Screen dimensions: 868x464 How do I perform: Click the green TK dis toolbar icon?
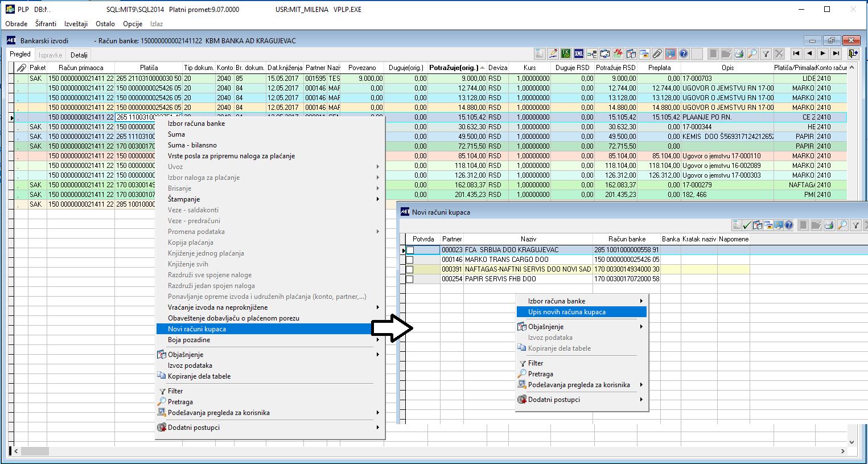(x=566, y=54)
